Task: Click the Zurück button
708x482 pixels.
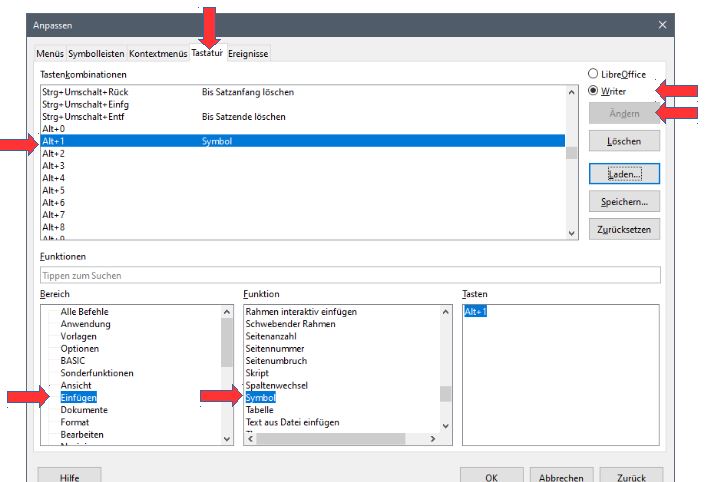Action: [x=631, y=476]
